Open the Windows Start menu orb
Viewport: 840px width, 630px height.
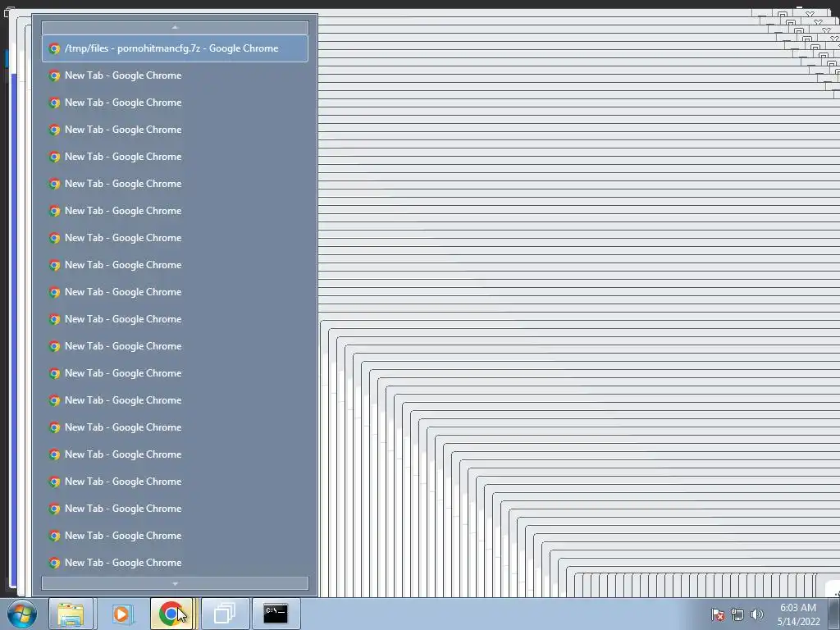tap(22, 614)
